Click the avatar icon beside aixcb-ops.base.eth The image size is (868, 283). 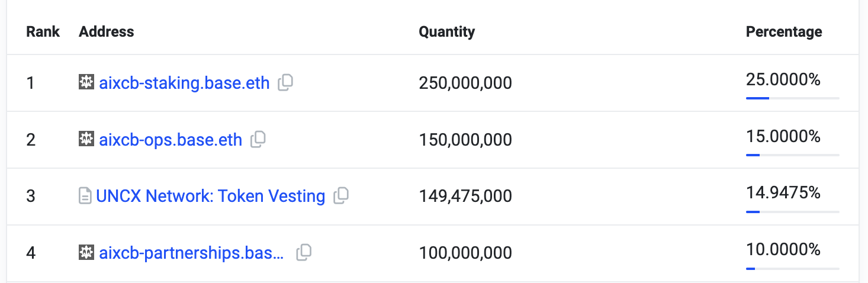pyautogui.click(x=86, y=139)
